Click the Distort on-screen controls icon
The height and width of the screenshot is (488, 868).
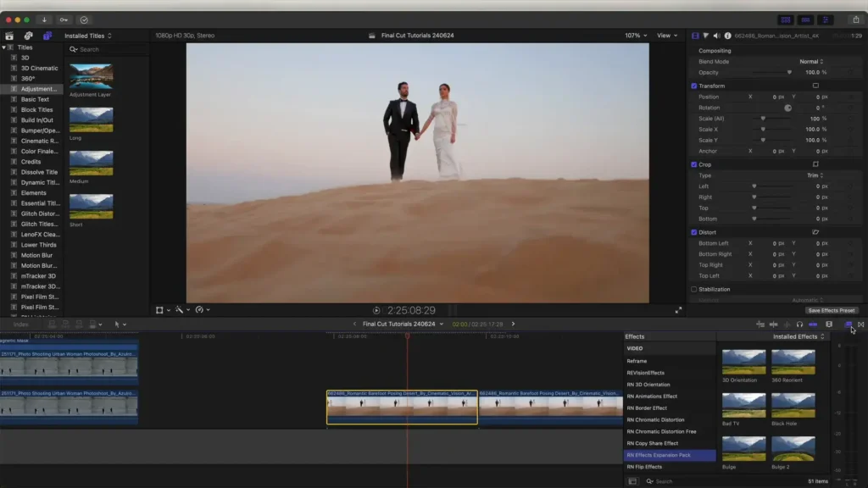point(815,232)
